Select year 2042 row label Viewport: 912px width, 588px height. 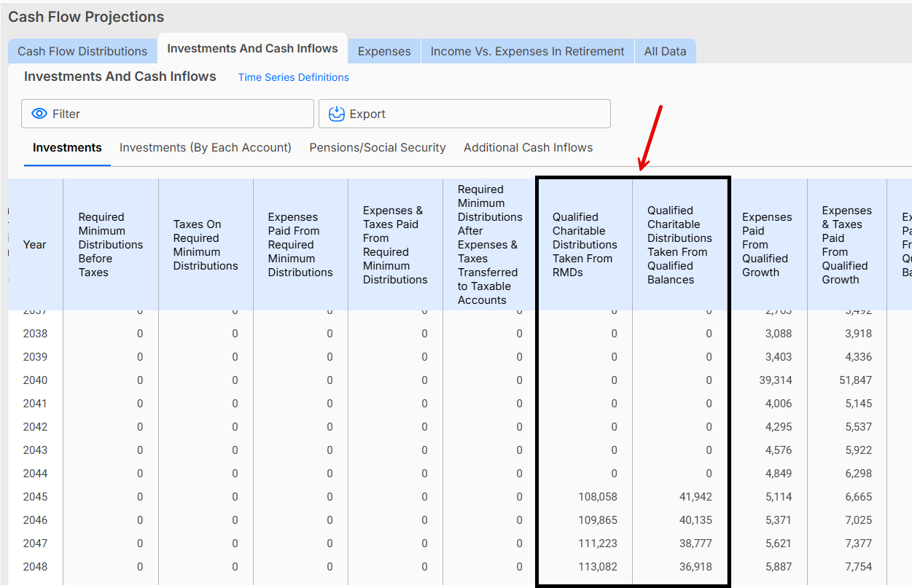[x=35, y=427]
